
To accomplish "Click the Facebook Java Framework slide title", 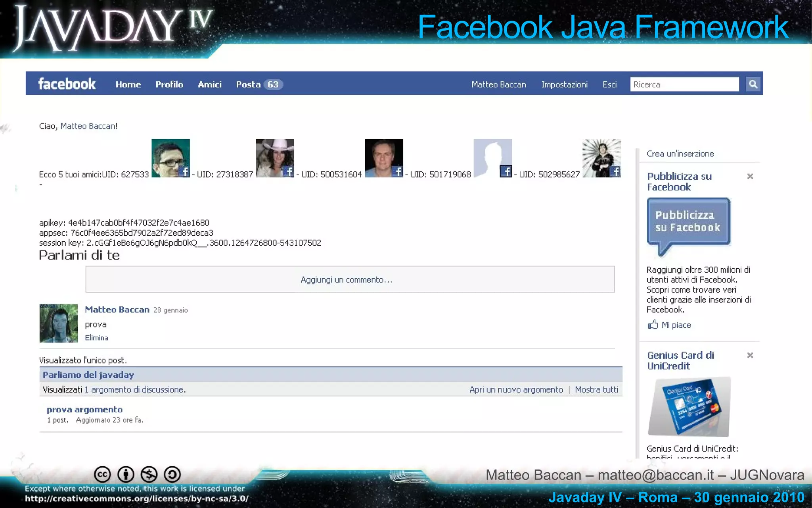I will pyautogui.click(x=603, y=27).
